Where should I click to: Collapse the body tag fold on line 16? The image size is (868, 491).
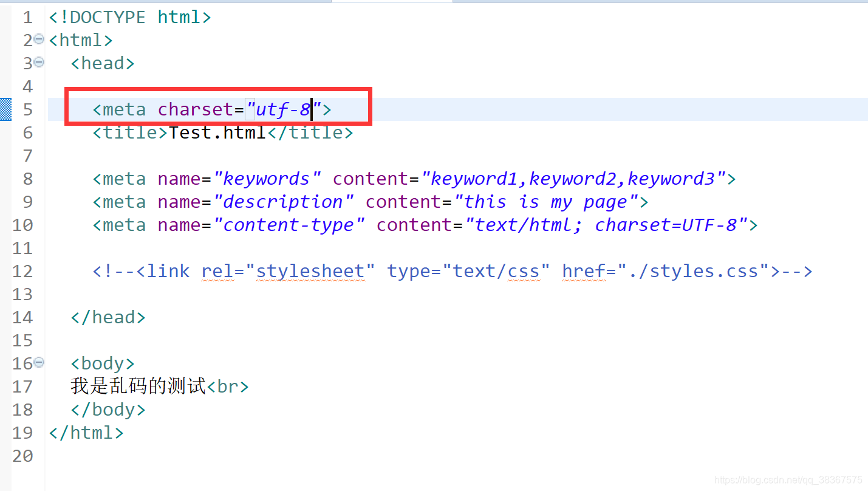tap(39, 362)
